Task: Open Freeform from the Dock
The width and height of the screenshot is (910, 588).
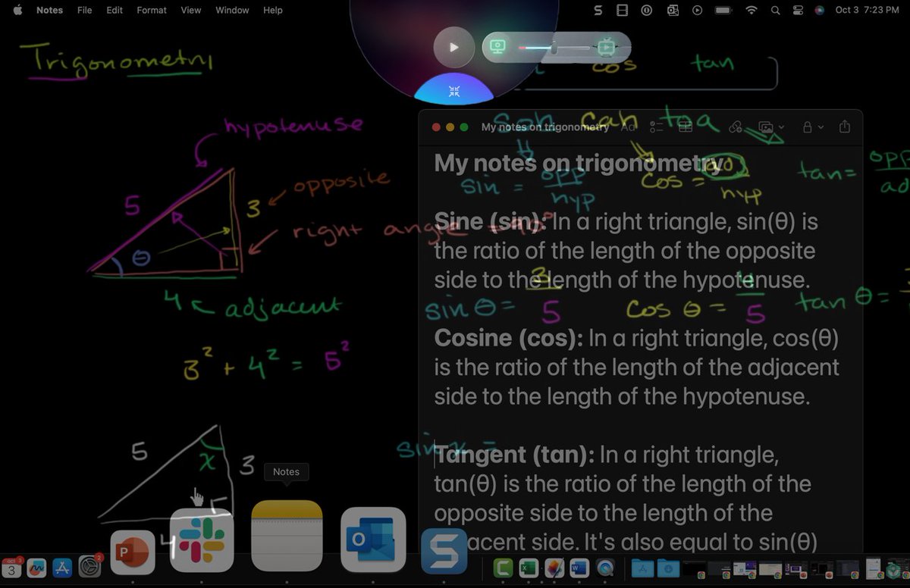Action: (36, 568)
